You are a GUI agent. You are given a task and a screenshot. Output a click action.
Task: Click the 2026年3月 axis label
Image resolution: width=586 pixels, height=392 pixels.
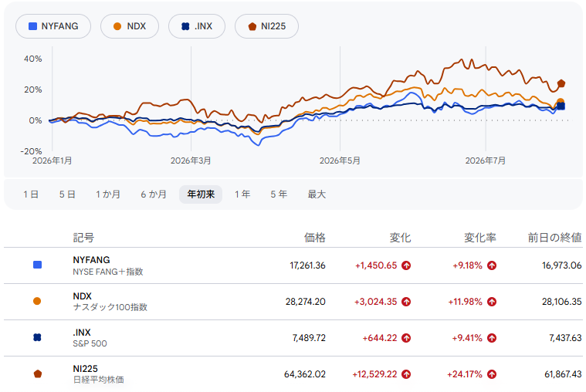click(191, 161)
